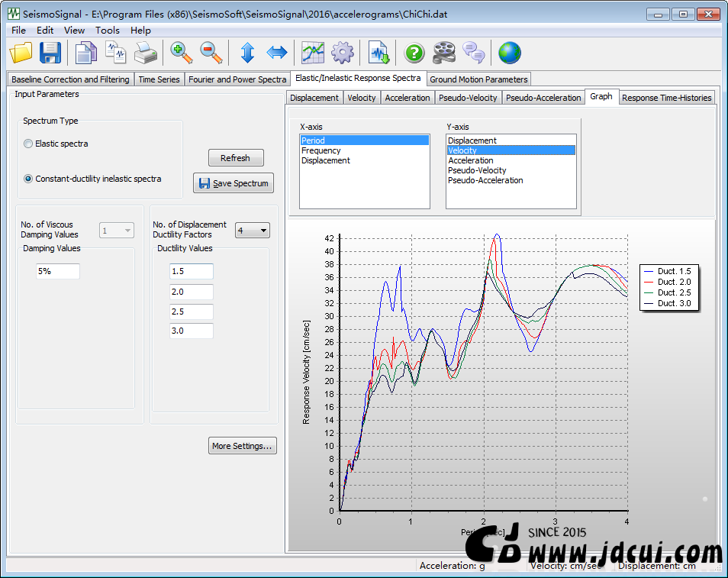Screen dimensions: 728x578
Task: Switch to Baseline Correction and Filtering tab
Action: (x=70, y=79)
